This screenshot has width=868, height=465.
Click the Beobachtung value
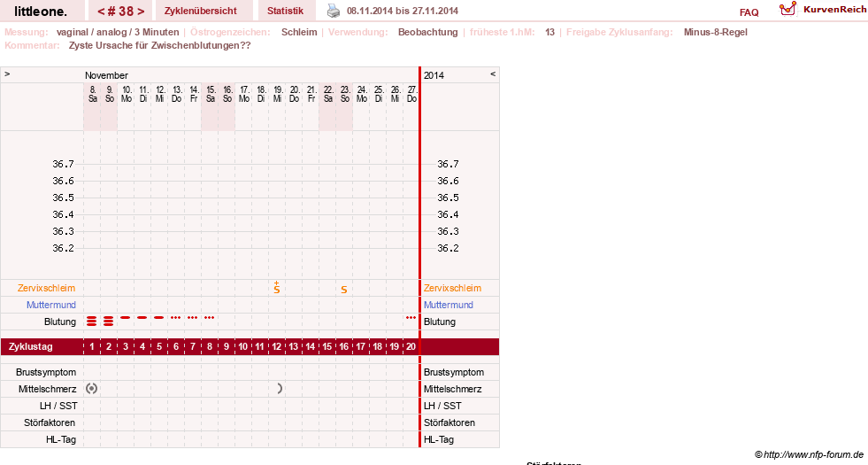428,32
